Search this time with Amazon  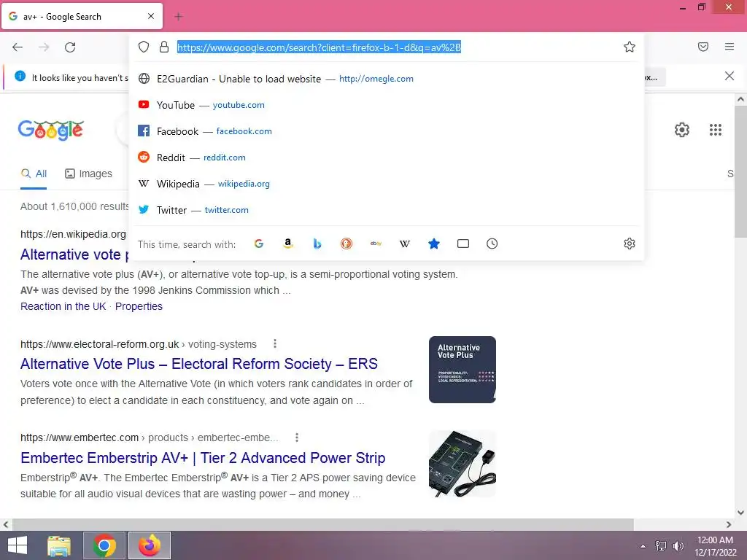(x=287, y=244)
